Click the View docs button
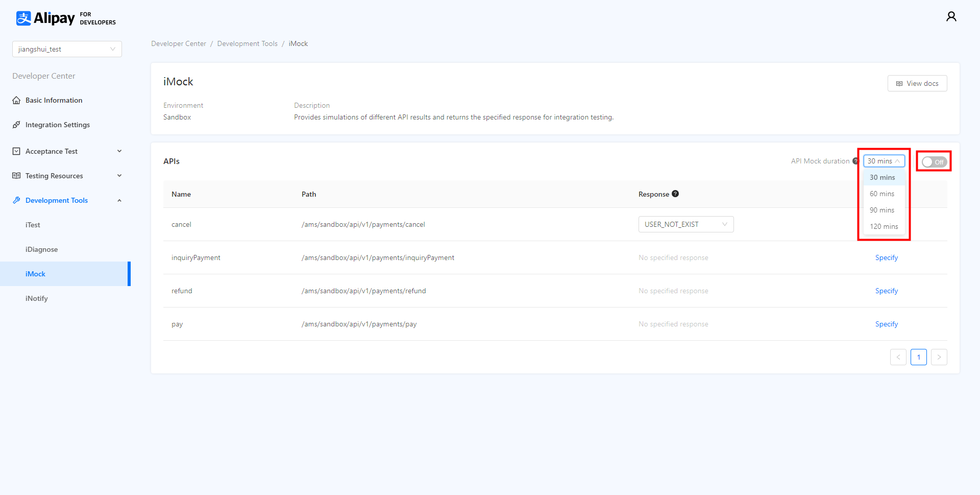This screenshot has width=980, height=495. tap(917, 83)
